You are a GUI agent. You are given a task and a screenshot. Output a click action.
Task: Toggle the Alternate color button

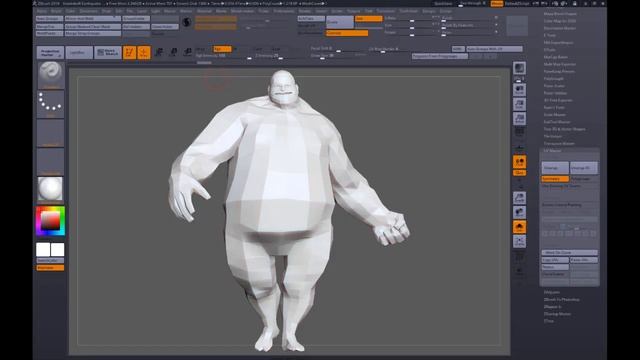(x=50, y=268)
